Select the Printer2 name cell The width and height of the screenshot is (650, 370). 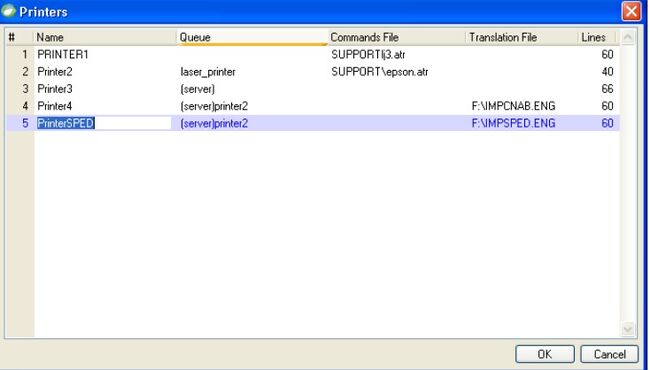55,72
